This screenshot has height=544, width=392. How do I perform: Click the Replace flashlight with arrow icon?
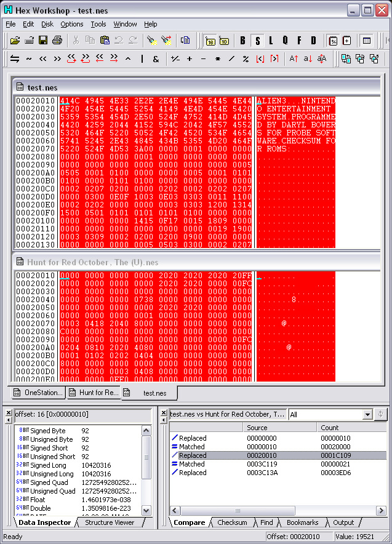pos(166,41)
